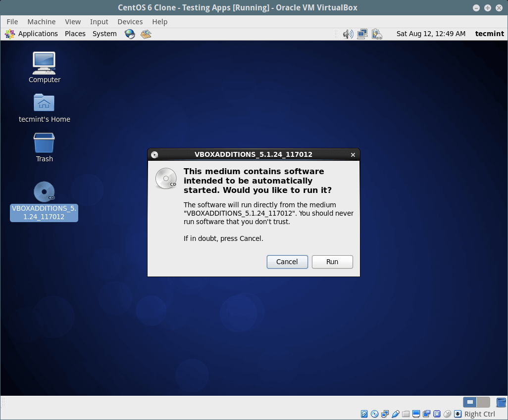Switch to the second workspace
The height and width of the screenshot is (420, 508).
(x=483, y=402)
